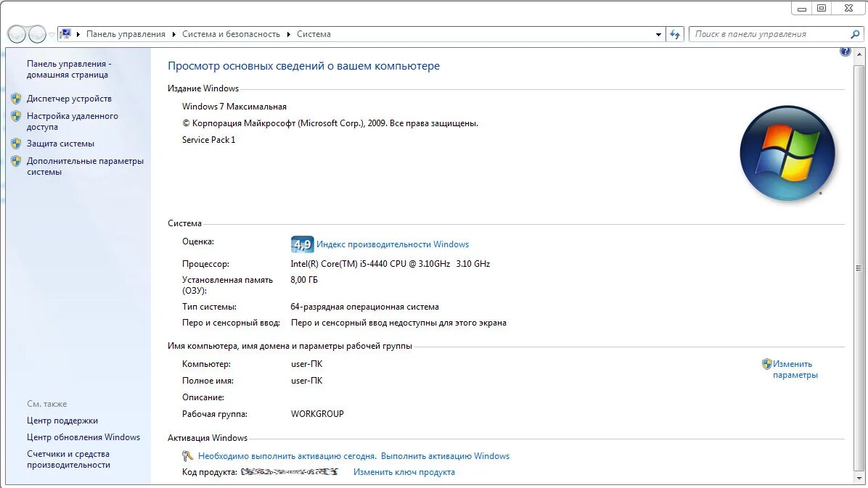Open Счетчики и средства производительности
Screen dimensions: 868x488
(68, 459)
